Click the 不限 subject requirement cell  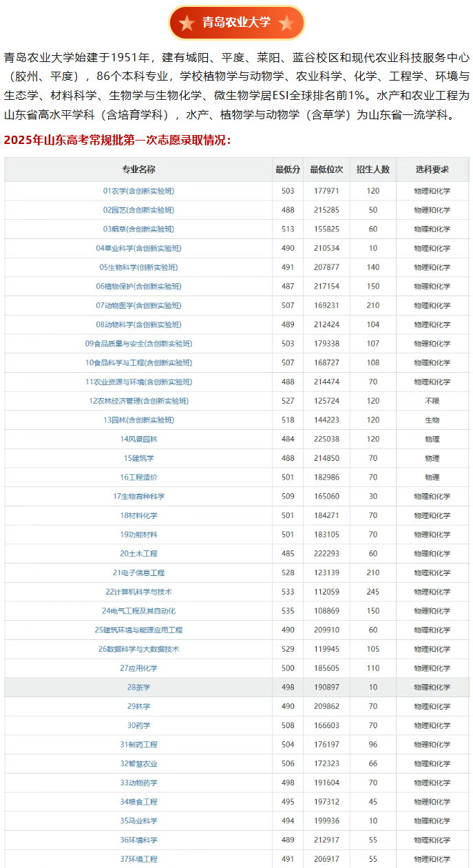point(432,401)
